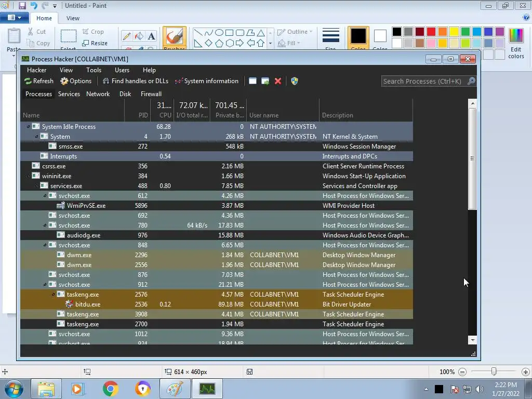Open View tab in Paint ribbon
Screen dimensions: 532x399
(x=73, y=18)
